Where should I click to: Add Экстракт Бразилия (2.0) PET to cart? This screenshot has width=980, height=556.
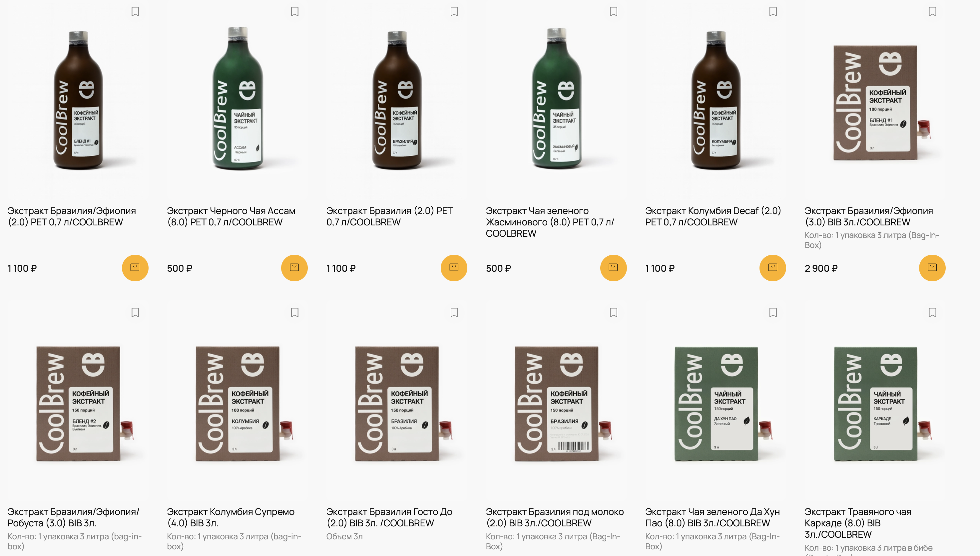[x=454, y=268]
